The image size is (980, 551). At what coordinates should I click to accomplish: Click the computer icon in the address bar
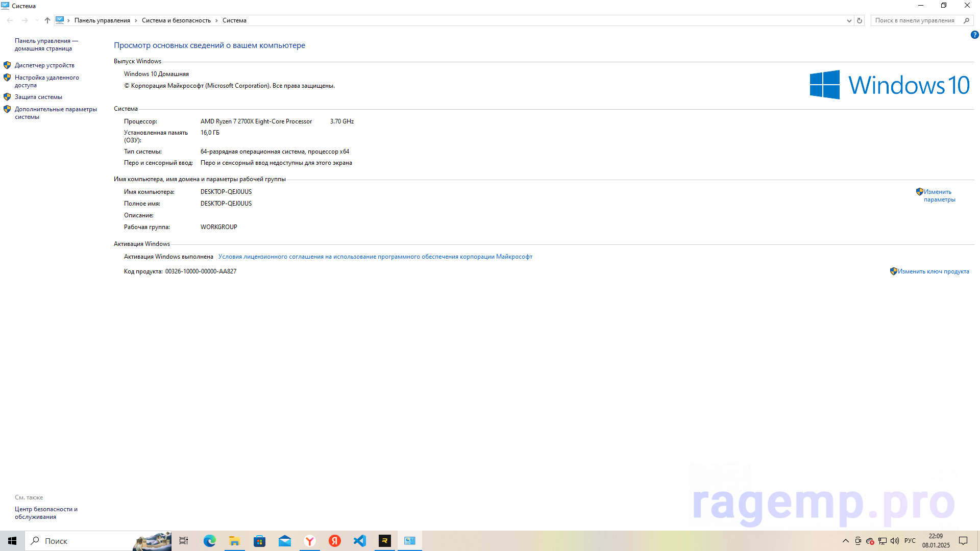pyautogui.click(x=60, y=20)
